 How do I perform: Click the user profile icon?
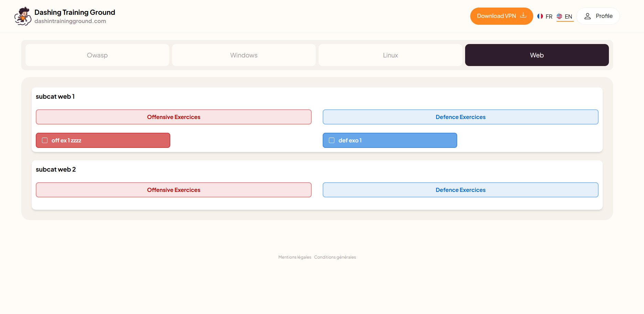click(588, 16)
